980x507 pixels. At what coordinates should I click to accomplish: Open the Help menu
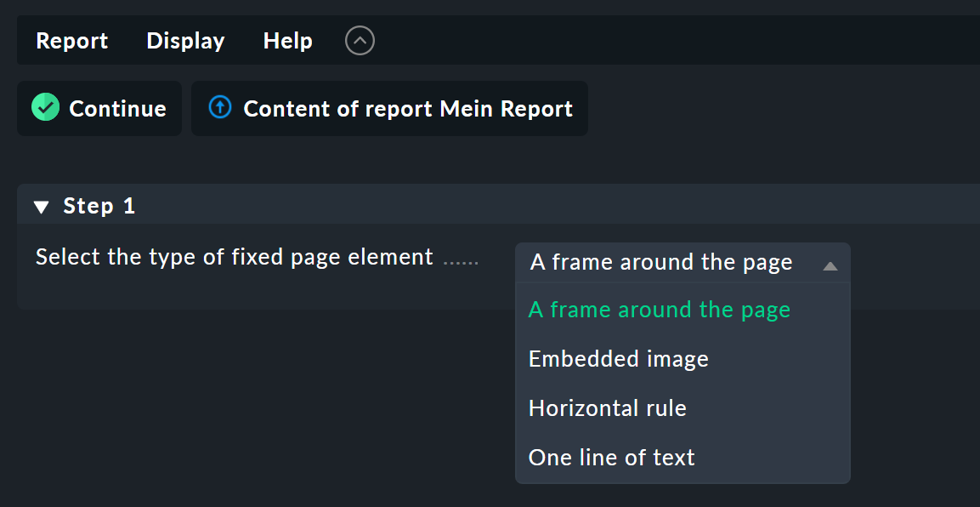pos(287,41)
